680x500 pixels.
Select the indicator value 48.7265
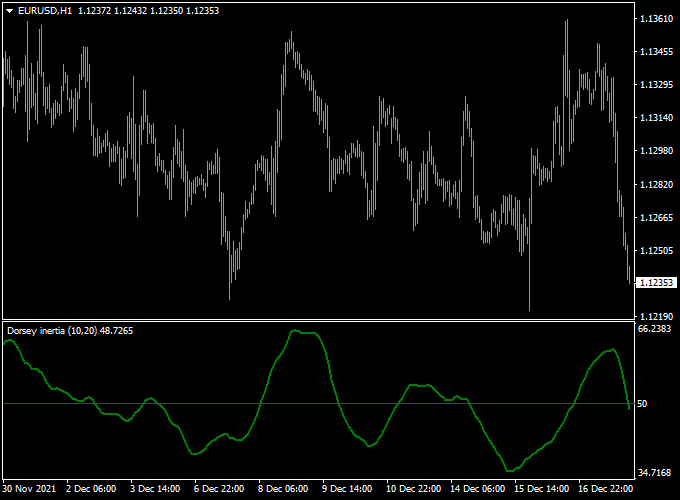pyautogui.click(x=116, y=331)
